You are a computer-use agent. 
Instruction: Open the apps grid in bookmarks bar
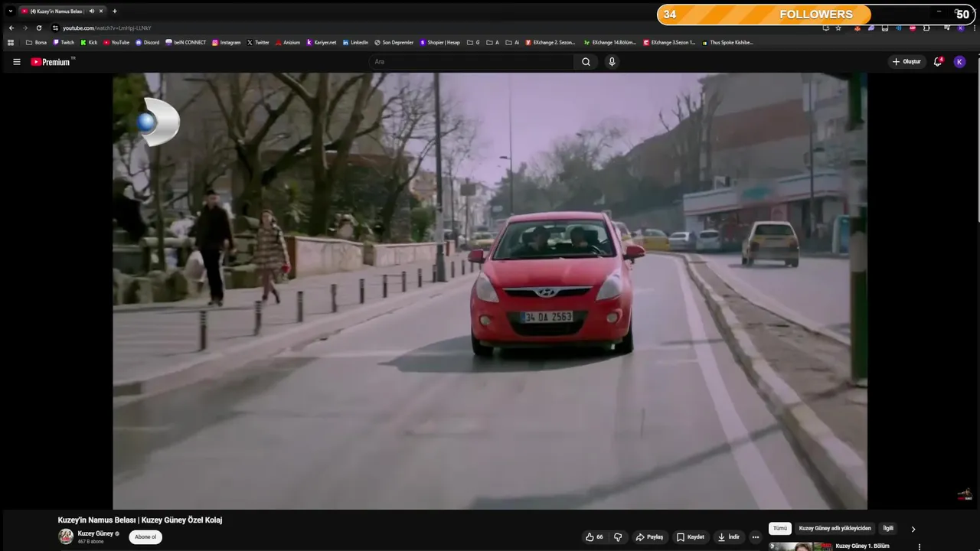[11, 43]
